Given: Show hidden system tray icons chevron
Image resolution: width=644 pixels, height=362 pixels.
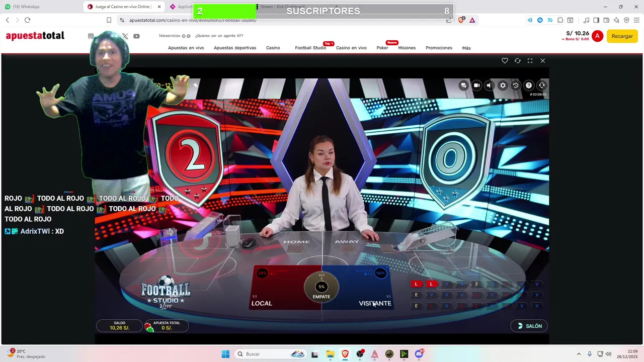Looking at the screenshot, I should coord(579,354).
